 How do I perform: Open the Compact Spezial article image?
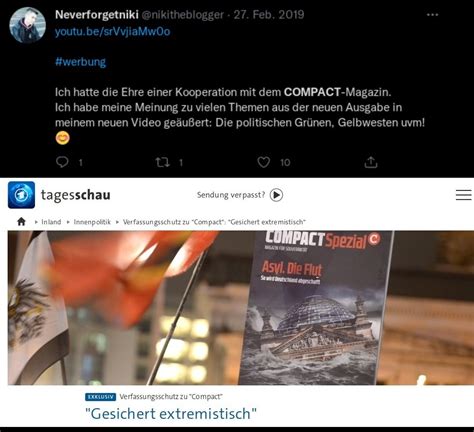tap(241, 308)
